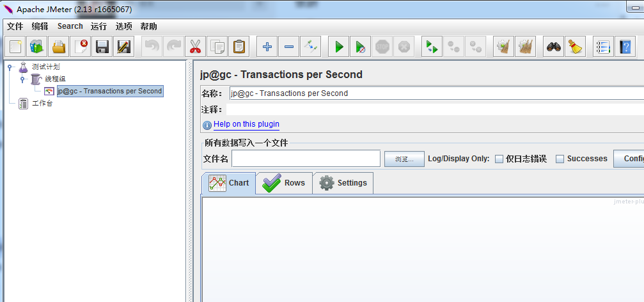Click the Paste clipboard toolbar icon
644x302 pixels.
point(239,47)
